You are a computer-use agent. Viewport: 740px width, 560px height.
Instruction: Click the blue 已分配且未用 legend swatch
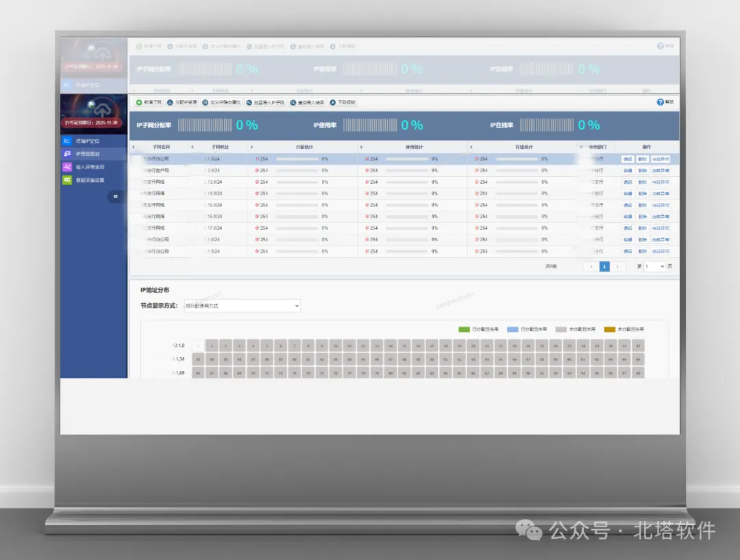[513, 330]
